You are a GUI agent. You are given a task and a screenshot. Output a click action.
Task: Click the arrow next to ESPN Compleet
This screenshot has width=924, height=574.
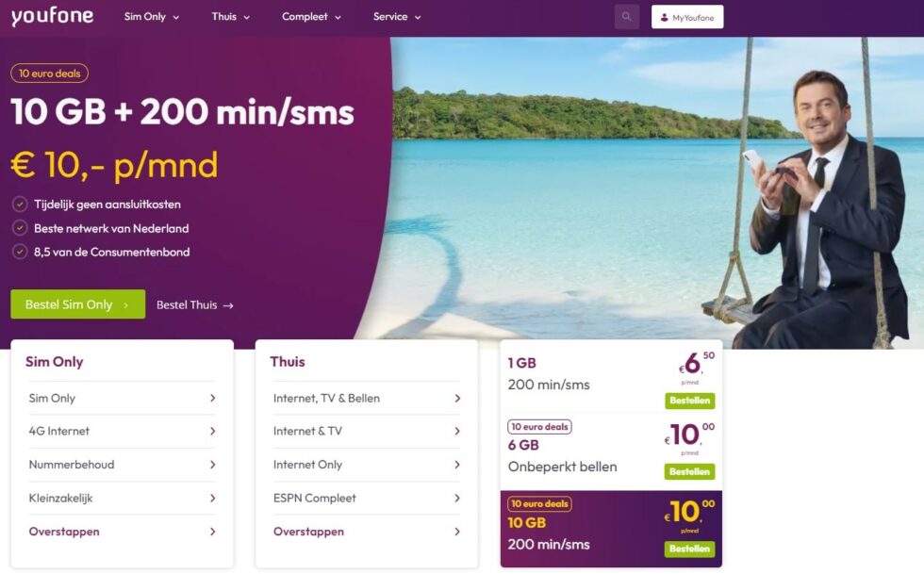click(457, 498)
